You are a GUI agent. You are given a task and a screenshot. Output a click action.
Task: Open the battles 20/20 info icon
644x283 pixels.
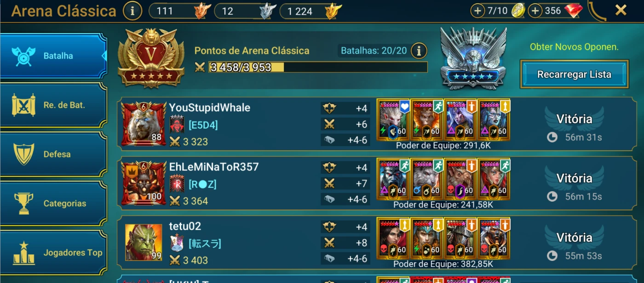tap(419, 51)
